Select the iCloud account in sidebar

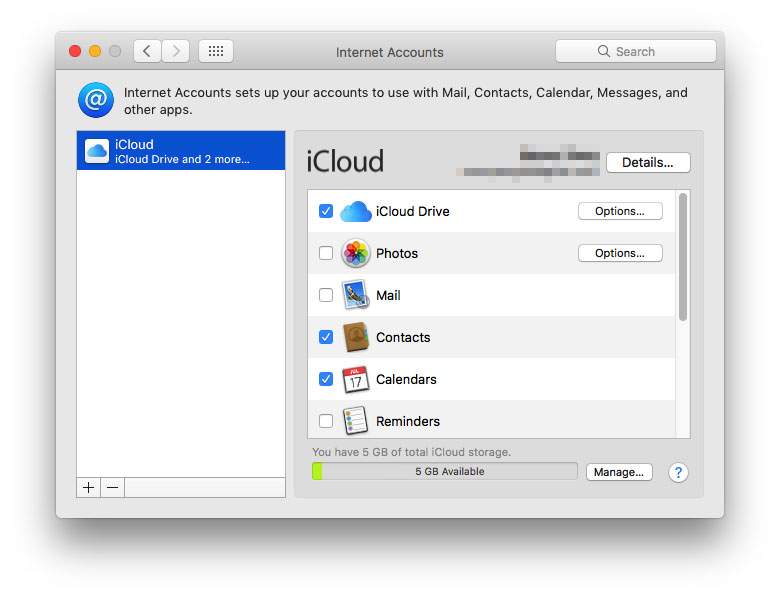click(x=181, y=151)
